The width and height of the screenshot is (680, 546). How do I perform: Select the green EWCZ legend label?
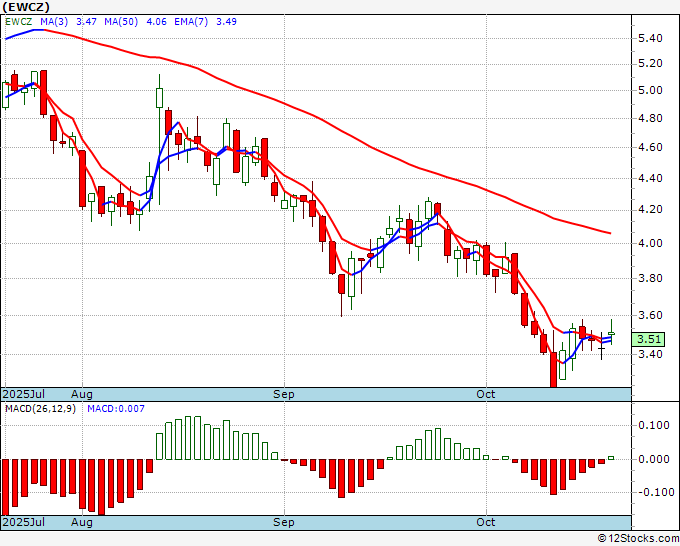[x=18, y=22]
